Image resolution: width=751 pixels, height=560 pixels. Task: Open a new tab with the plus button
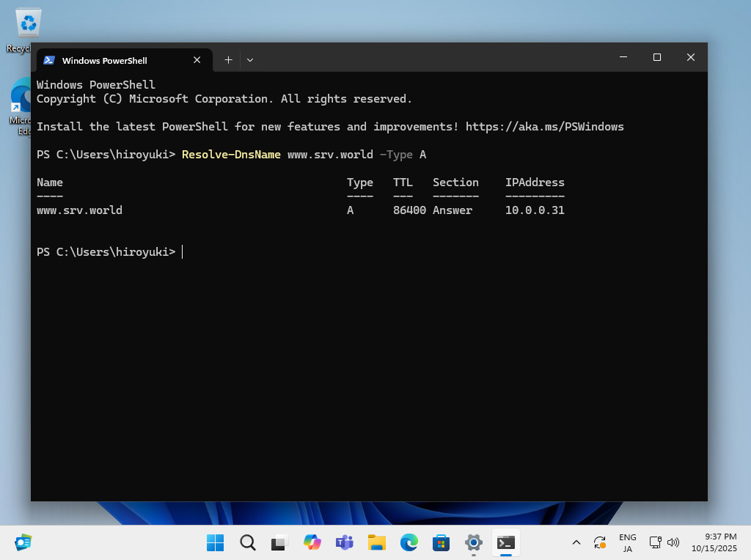point(228,59)
